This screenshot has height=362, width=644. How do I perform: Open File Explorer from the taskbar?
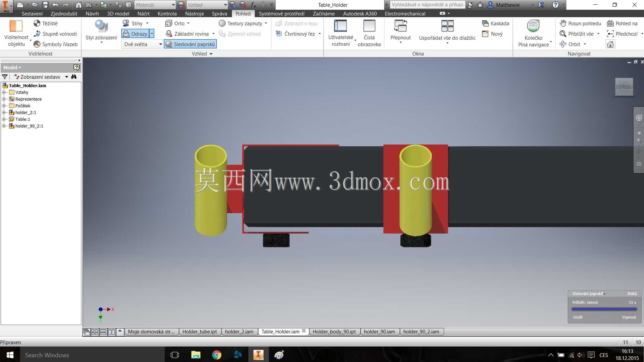(196, 355)
